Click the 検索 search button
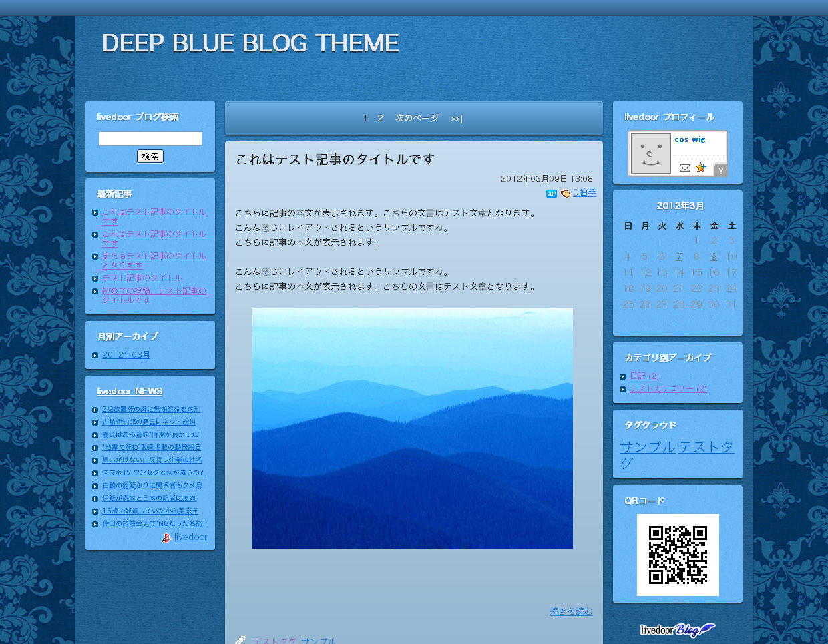This screenshot has height=644, width=828. [150, 156]
